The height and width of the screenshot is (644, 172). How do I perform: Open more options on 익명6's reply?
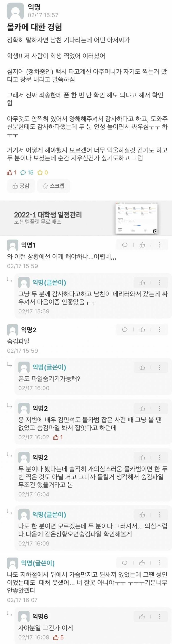pyautogui.click(x=159, y=617)
